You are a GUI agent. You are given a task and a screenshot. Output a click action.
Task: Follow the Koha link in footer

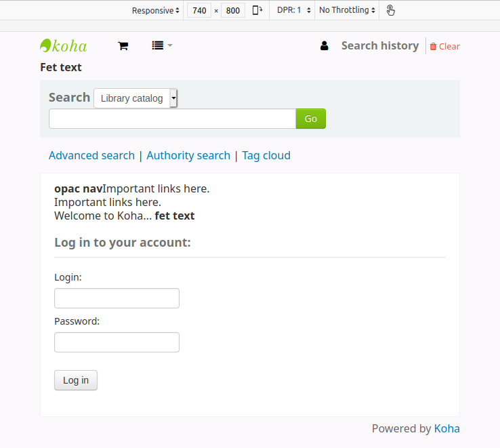pyautogui.click(x=446, y=428)
